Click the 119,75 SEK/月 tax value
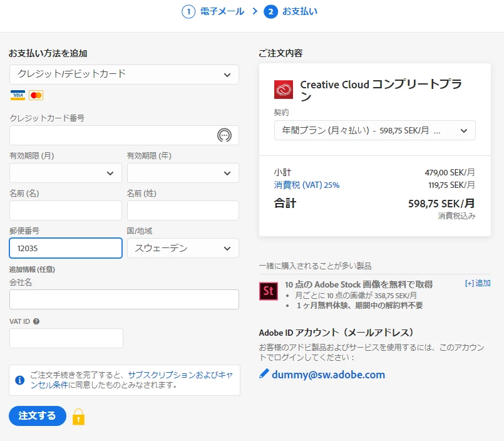This screenshot has width=504, height=441. 451,185
